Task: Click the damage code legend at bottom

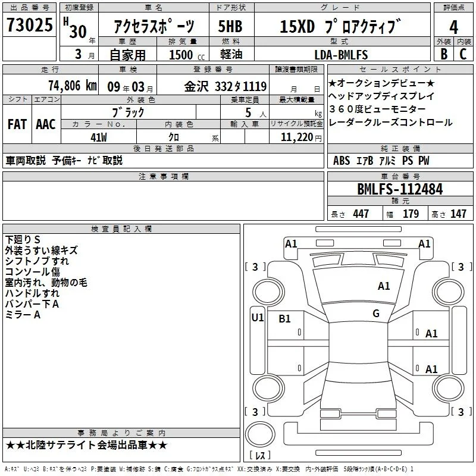Action: 209,469
